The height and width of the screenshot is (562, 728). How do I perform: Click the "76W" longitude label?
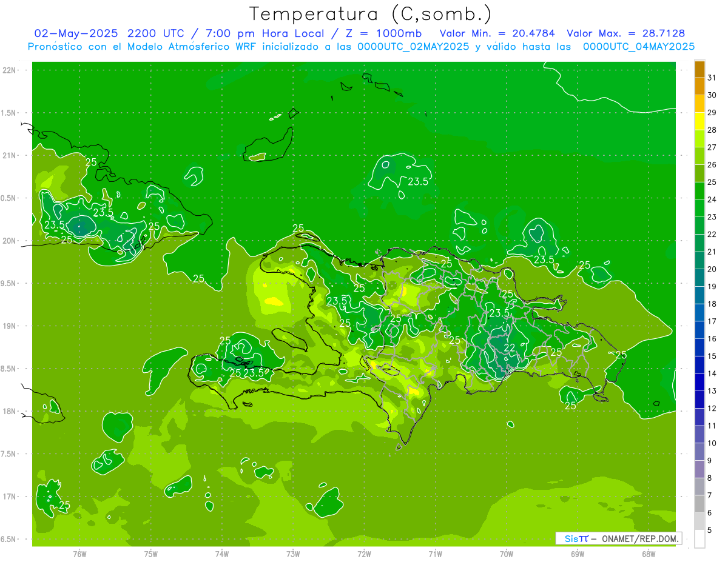point(79,554)
